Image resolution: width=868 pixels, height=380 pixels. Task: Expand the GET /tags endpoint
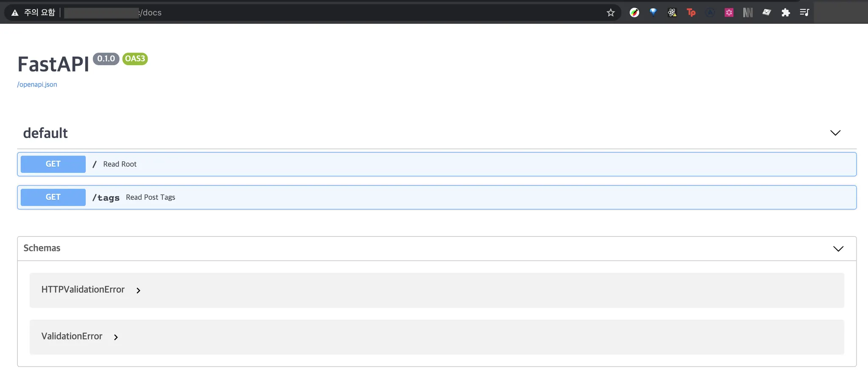click(437, 197)
